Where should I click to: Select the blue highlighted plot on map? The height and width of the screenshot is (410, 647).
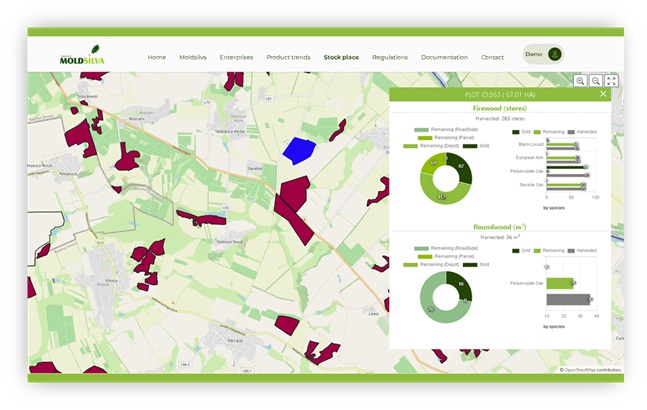pyautogui.click(x=299, y=151)
